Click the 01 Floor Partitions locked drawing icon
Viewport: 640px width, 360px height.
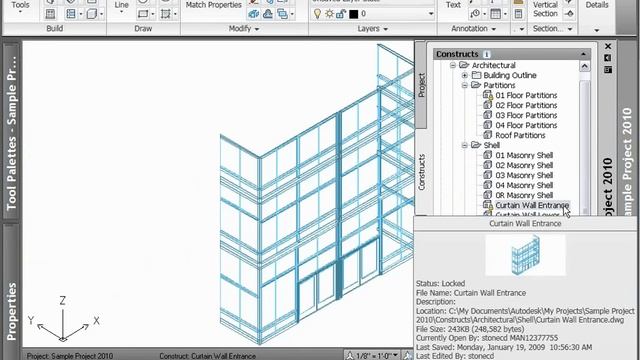tap(488, 95)
